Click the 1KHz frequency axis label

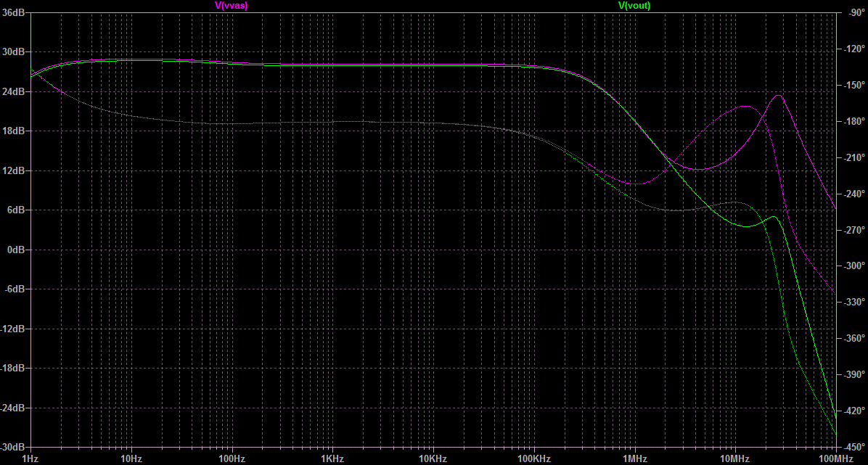(x=332, y=459)
